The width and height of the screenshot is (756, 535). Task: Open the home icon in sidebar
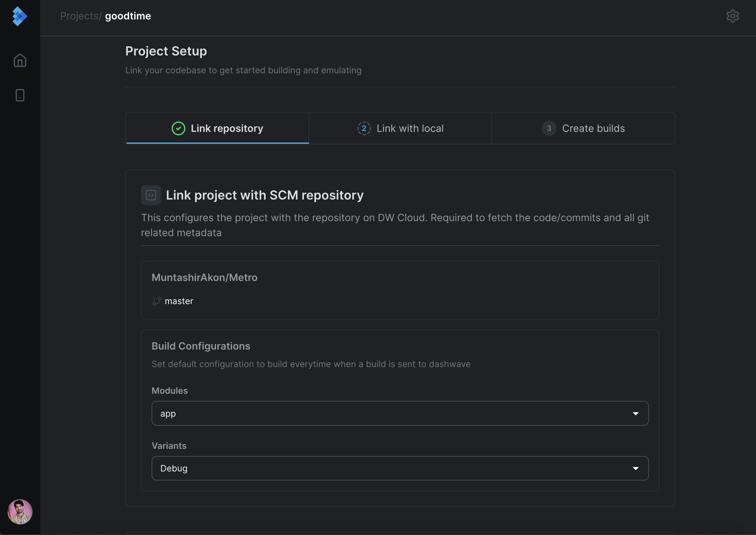point(20,60)
